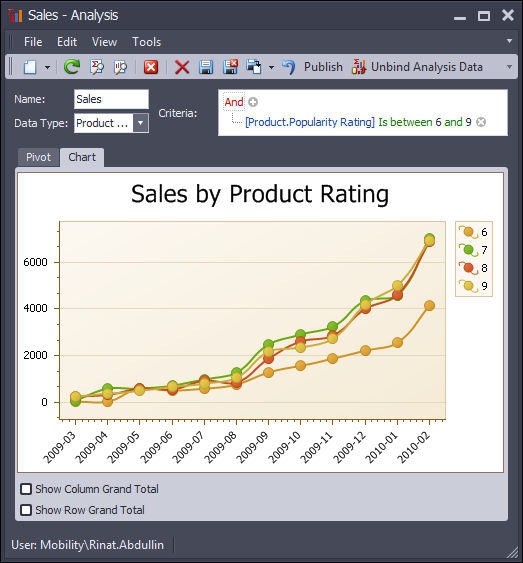Click the sigma magnifier analysis icon
This screenshot has height=563, width=523.
coord(97,67)
